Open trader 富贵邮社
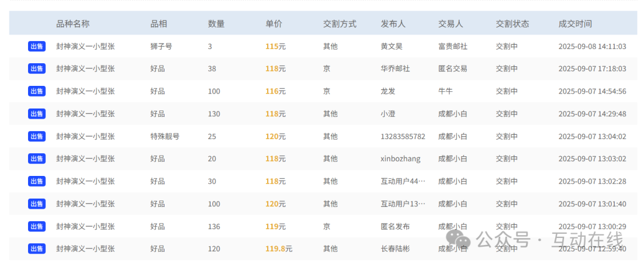Viewport: 644px width, 266px height. pyautogui.click(x=453, y=47)
